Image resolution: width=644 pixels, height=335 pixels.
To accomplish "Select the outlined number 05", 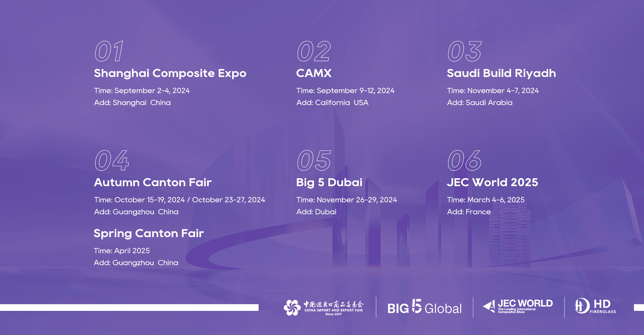I will click(x=314, y=160).
